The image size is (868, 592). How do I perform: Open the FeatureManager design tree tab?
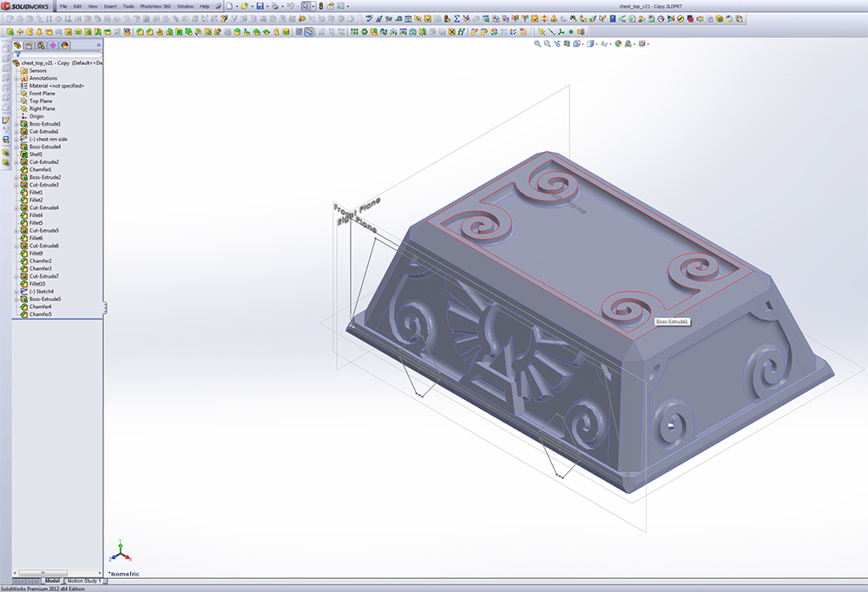17,45
